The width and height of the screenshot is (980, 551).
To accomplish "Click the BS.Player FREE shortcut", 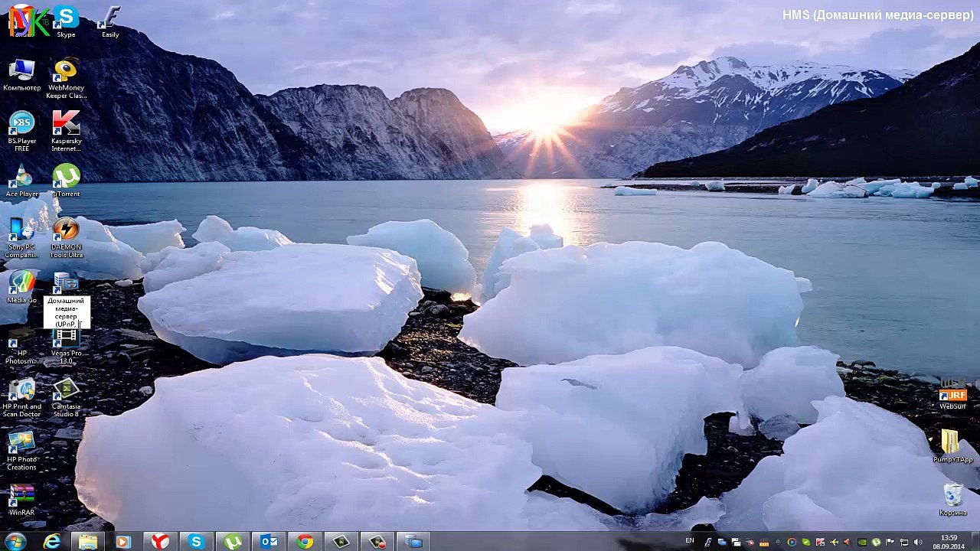I will pos(21,132).
